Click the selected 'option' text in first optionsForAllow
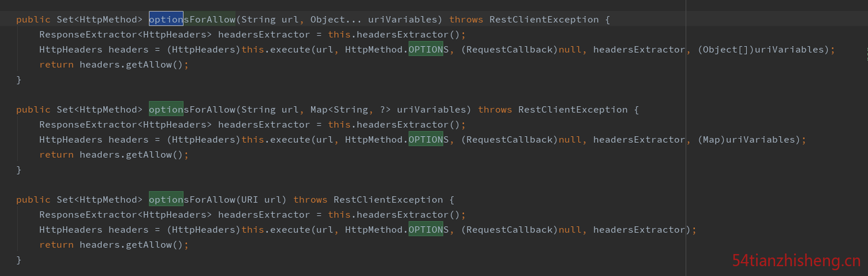The height and width of the screenshot is (276, 868). (166, 19)
